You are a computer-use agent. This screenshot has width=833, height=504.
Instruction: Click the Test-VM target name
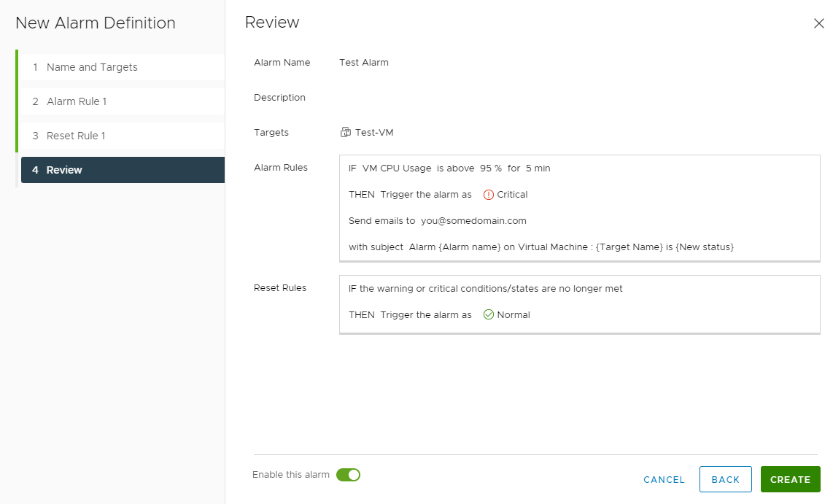pyautogui.click(x=374, y=132)
